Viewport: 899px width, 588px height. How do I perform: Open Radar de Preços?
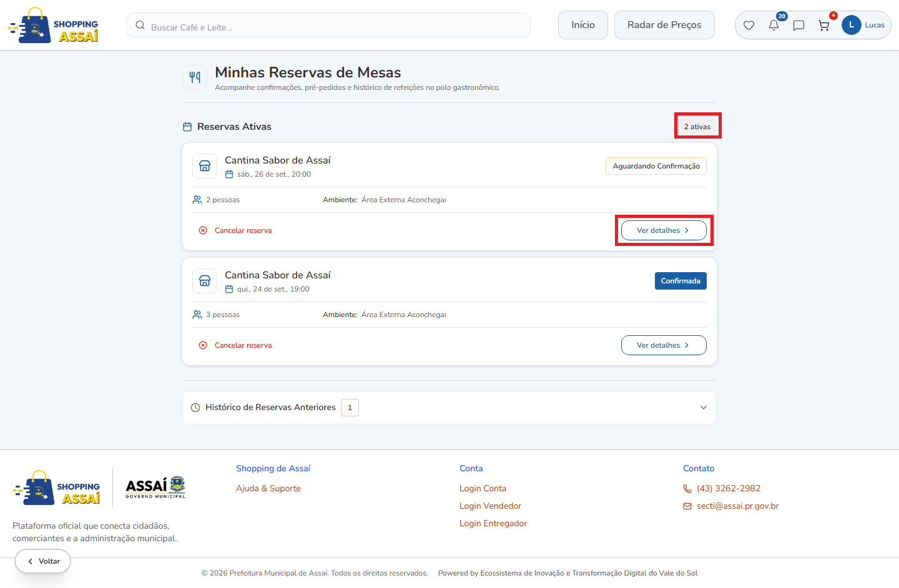coord(664,25)
